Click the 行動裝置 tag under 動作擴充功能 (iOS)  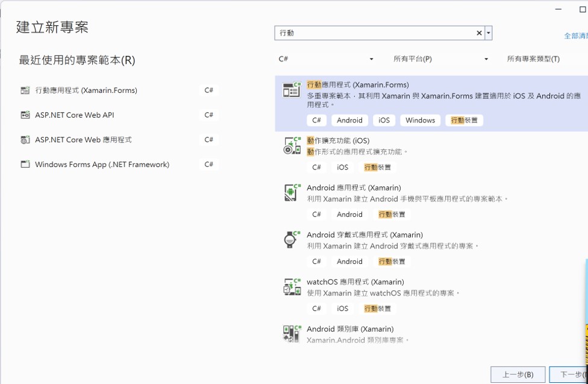pyautogui.click(x=377, y=168)
